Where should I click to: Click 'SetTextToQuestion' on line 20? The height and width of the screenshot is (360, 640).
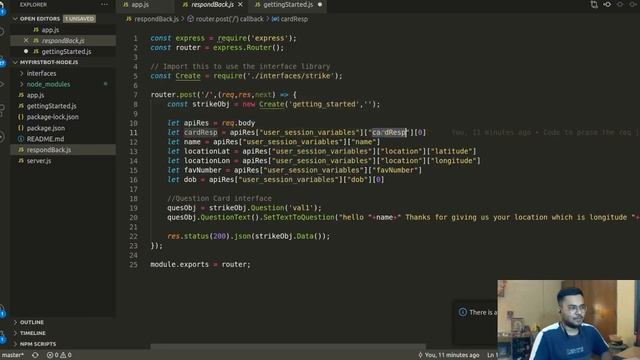coord(299,217)
